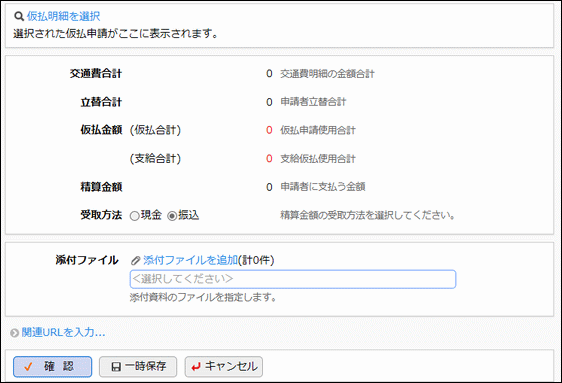The image size is (562, 383).
Task: Click the text 交通費明細の金額合計
Action: [327, 74]
